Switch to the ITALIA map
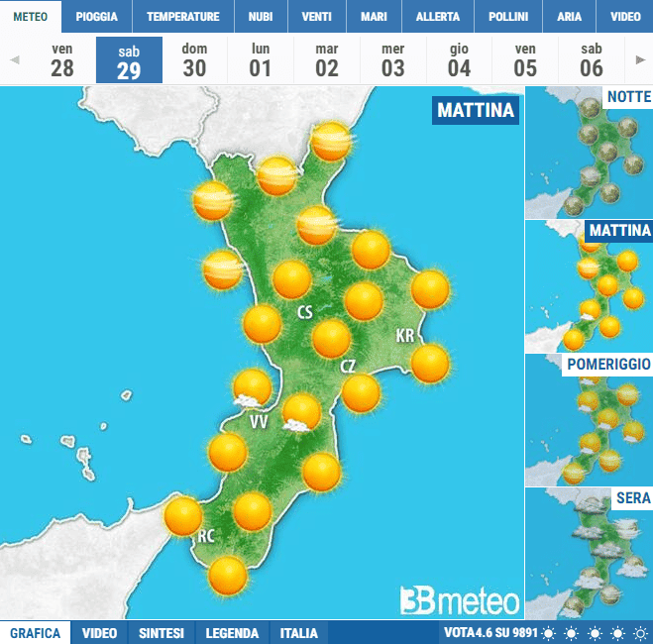653x644 pixels. [x=298, y=633]
